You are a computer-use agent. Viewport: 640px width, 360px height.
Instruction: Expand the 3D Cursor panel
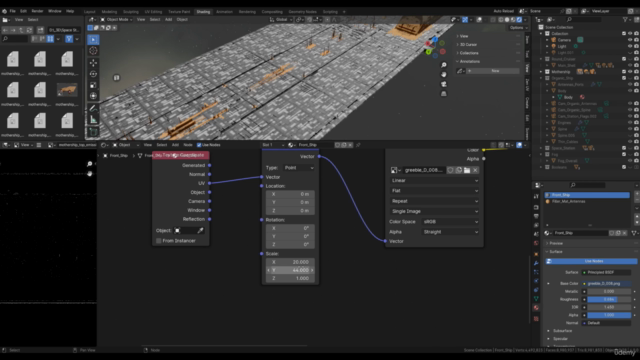coord(468,44)
